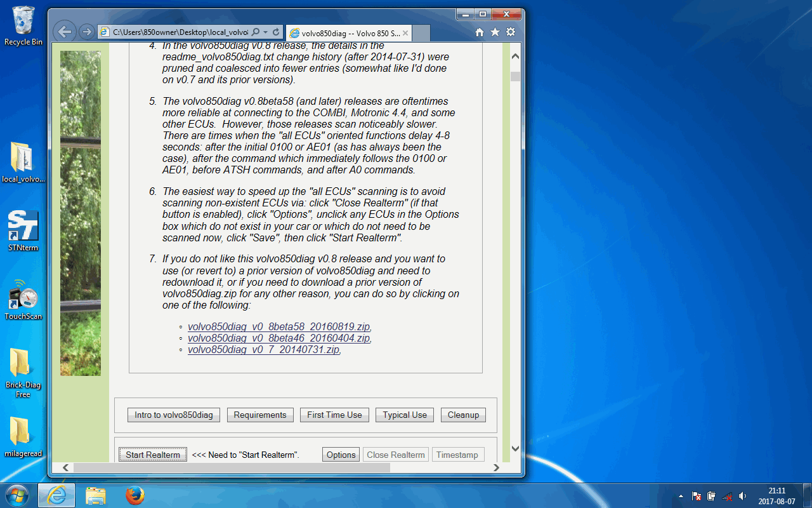
Task: Close the volvo850diag tab
Action: pos(405,33)
